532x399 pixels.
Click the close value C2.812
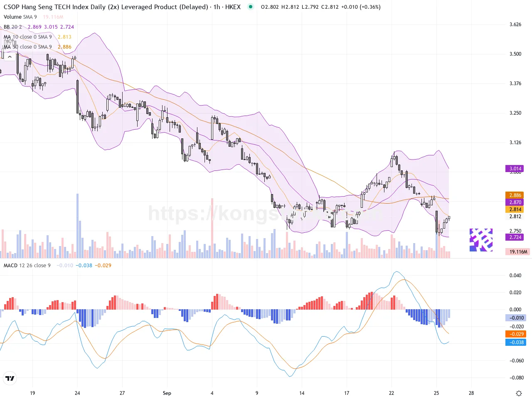point(330,7)
